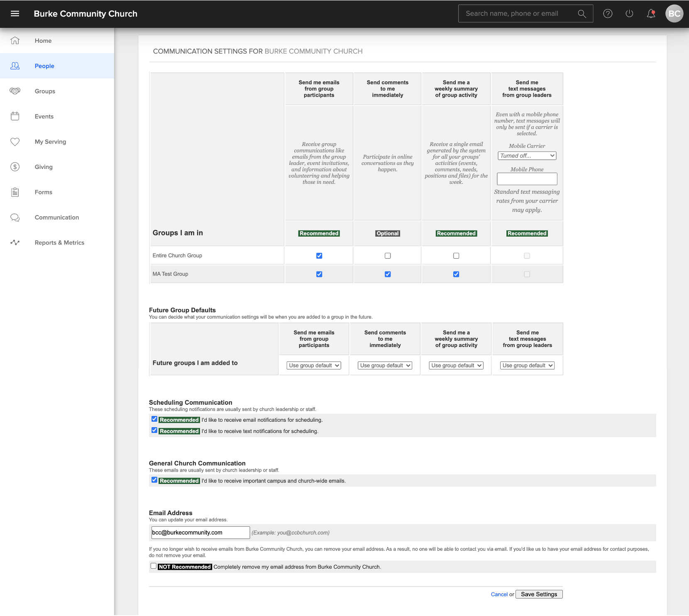
Task: Open future text messages dropdown
Action: (528, 366)
